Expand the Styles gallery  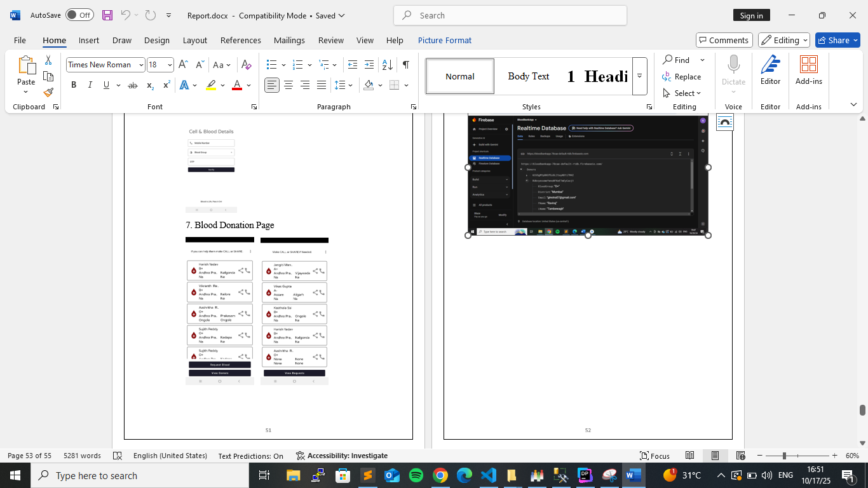[639, 76]
